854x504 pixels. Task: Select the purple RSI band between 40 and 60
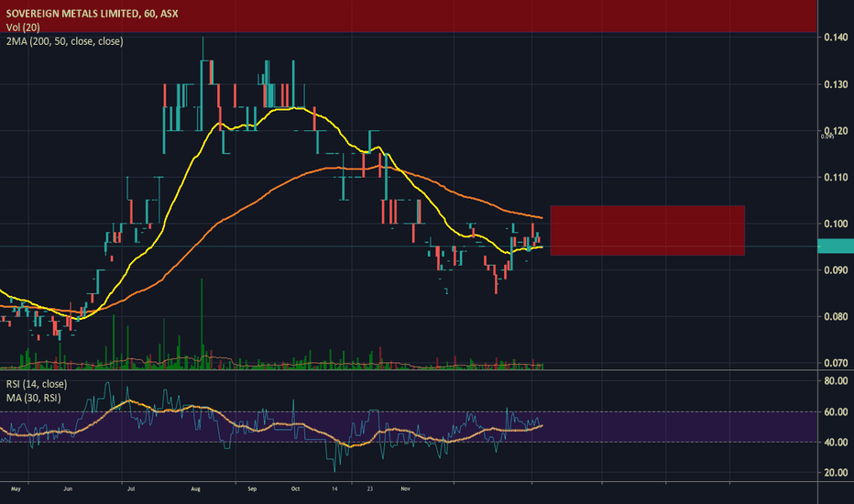409,427
